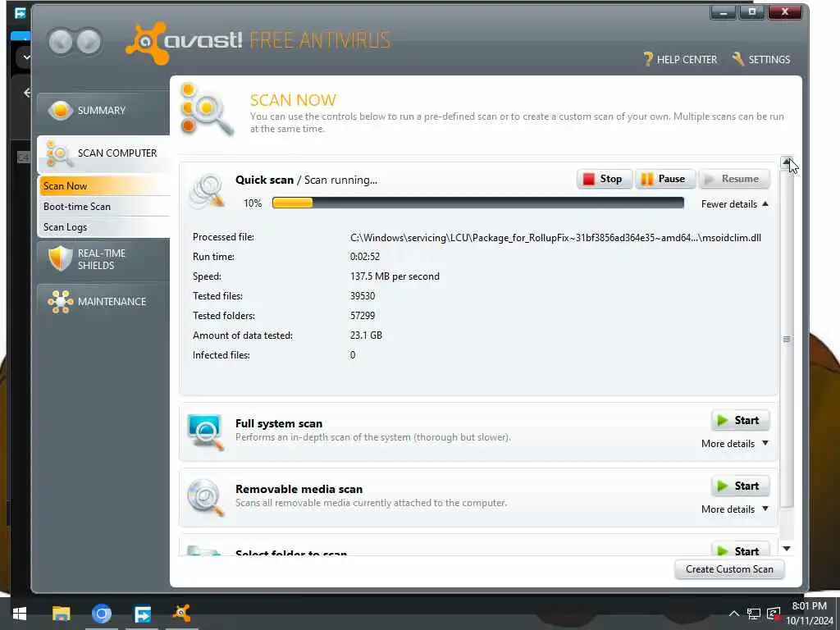
Task: Click the Summary orb icon
Action: (60, 111)
